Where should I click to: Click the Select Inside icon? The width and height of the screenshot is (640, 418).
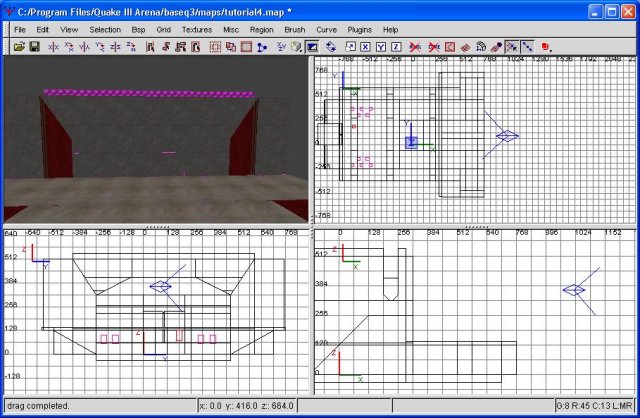click(196, 47)
